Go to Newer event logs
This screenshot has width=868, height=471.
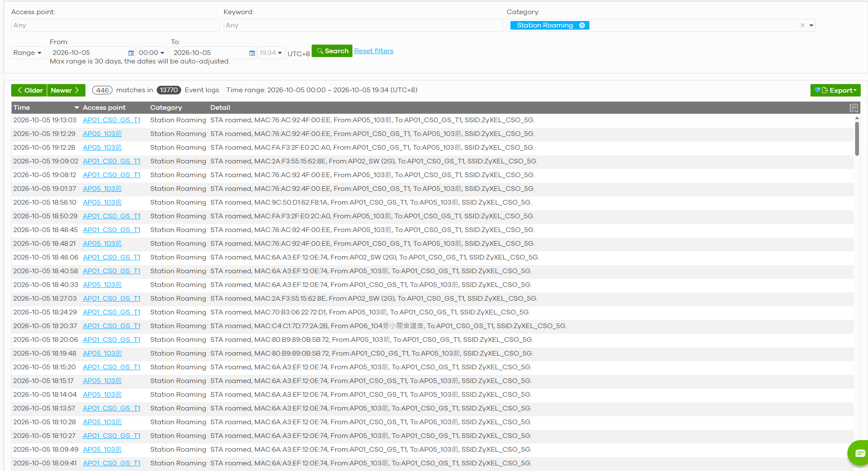[66, 90]
